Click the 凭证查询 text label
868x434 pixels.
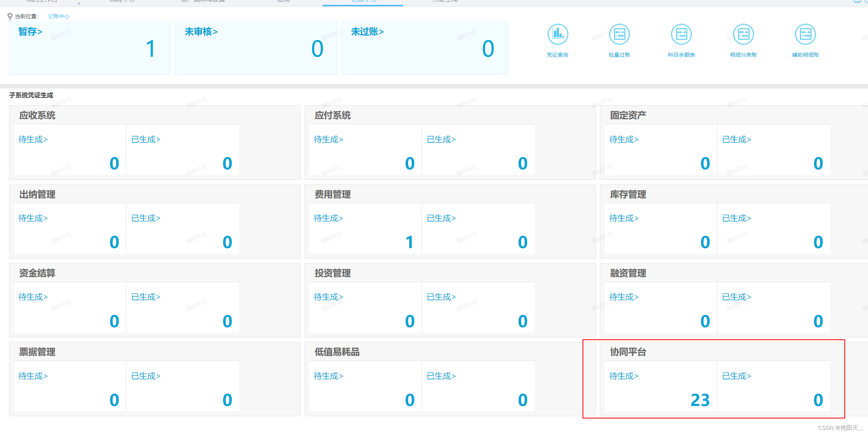click(558, 55)
